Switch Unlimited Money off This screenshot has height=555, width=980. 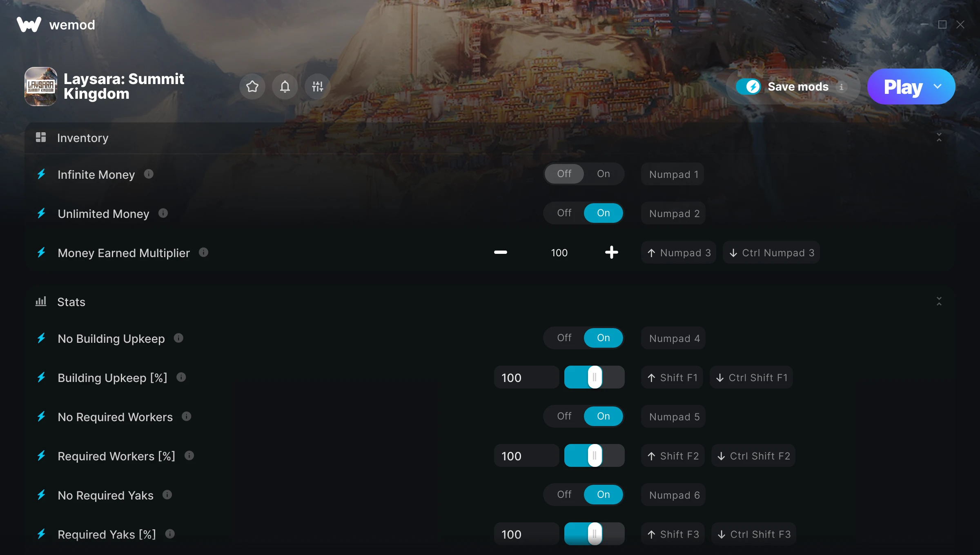point(564,213)
